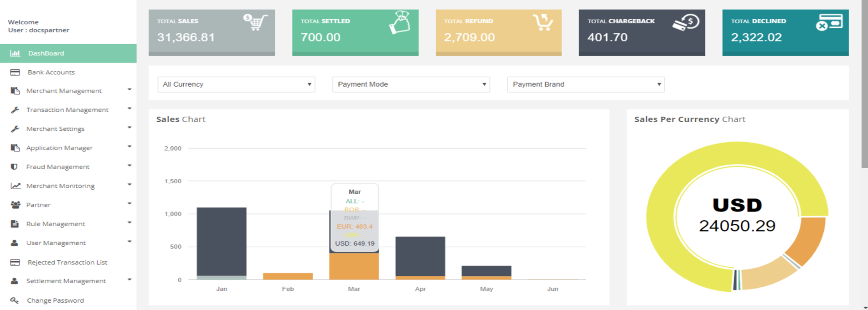868x310 pixels.
Task: Click the shopping cart icon on Total Sales
Action: coord(255,22)
